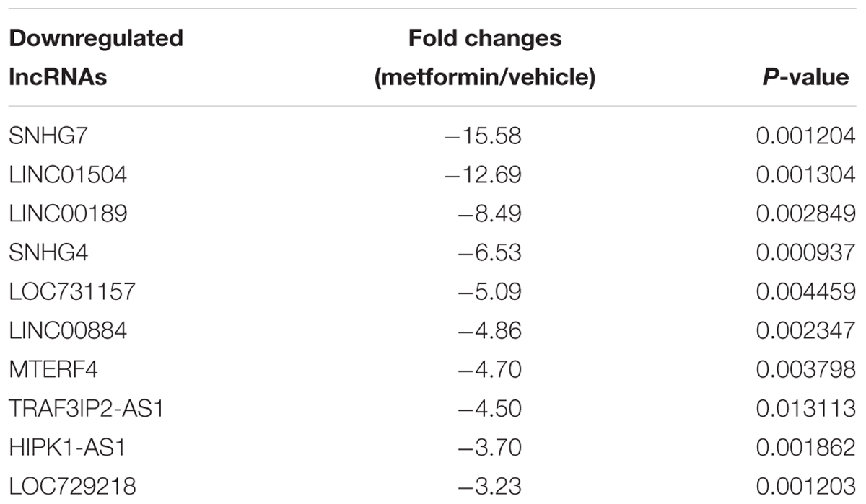Click the LINC00884 lncRNA name

[x=69, y=331]
